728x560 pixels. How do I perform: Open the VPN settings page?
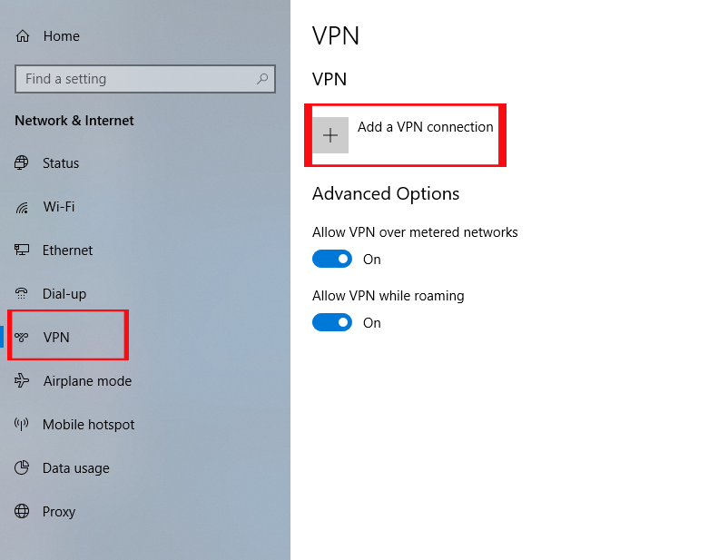click(x=56, y=338)
